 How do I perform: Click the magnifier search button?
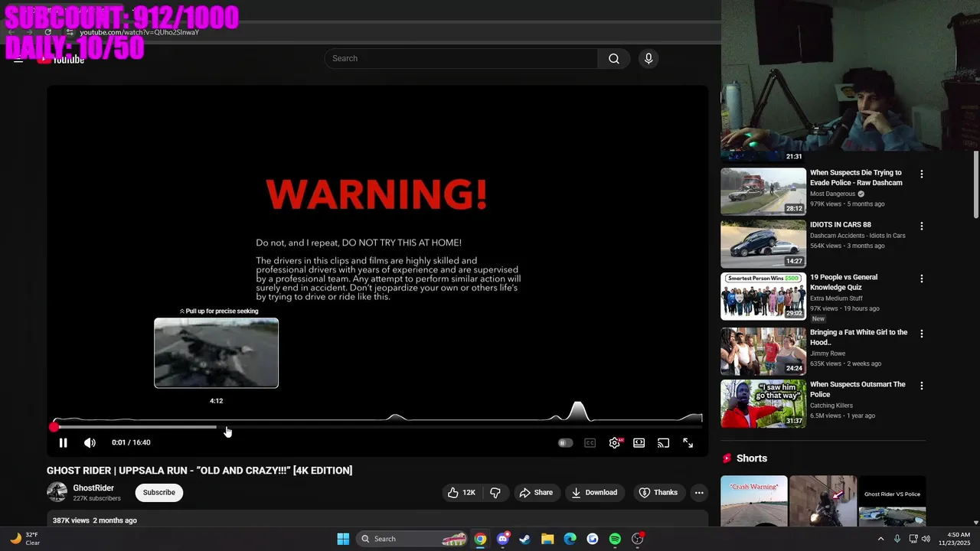coord(614,58)
